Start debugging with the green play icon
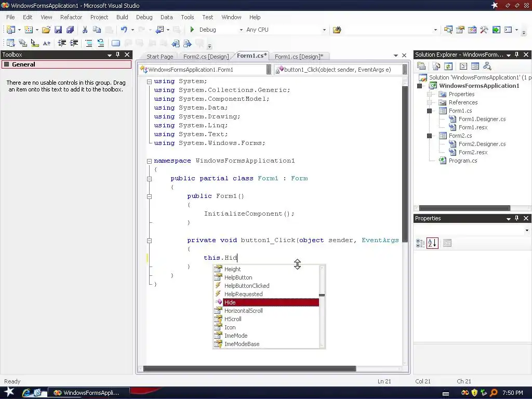 coord(192,30)
